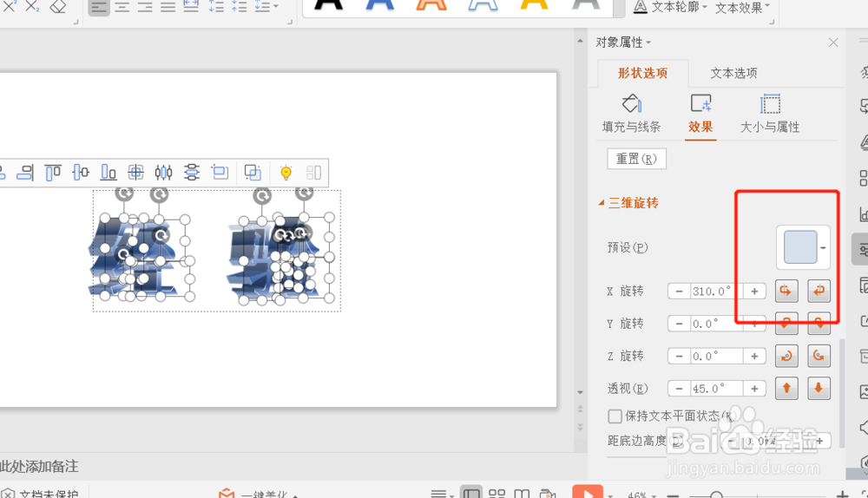The image size is (868, 498).
Task: Choose the orange outlined WordArt style
Action: [x=431, y=5]
